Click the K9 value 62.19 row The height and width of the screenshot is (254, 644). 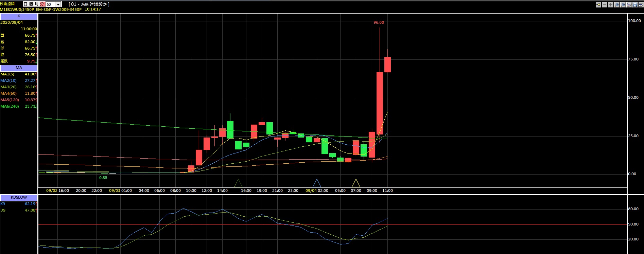click(x=19, y=204)
